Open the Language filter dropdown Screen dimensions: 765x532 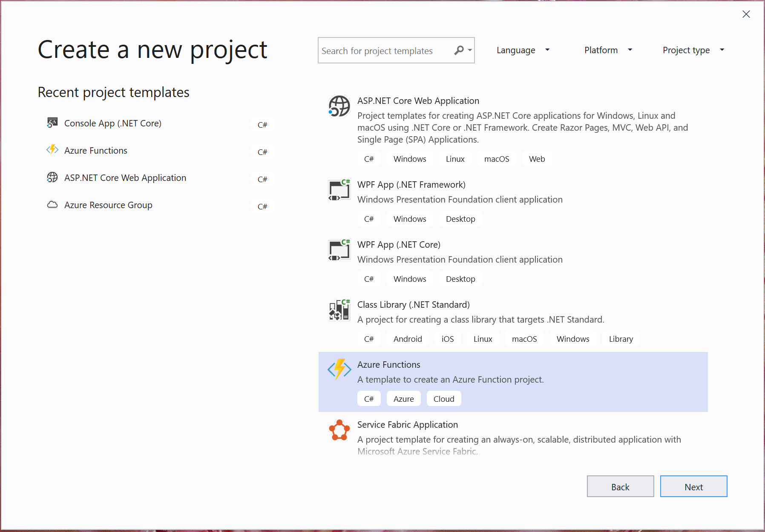[523, 50]
